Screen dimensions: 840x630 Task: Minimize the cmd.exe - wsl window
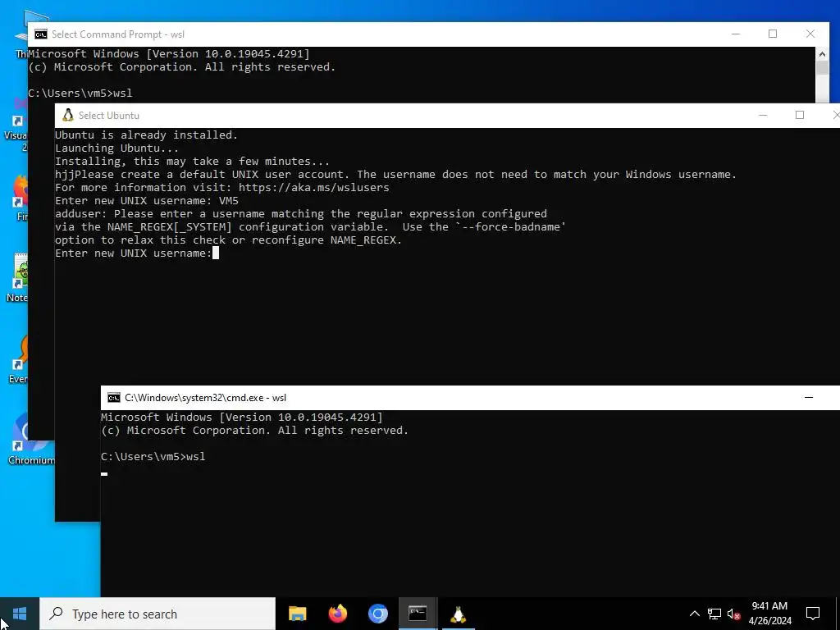(809, 398)
